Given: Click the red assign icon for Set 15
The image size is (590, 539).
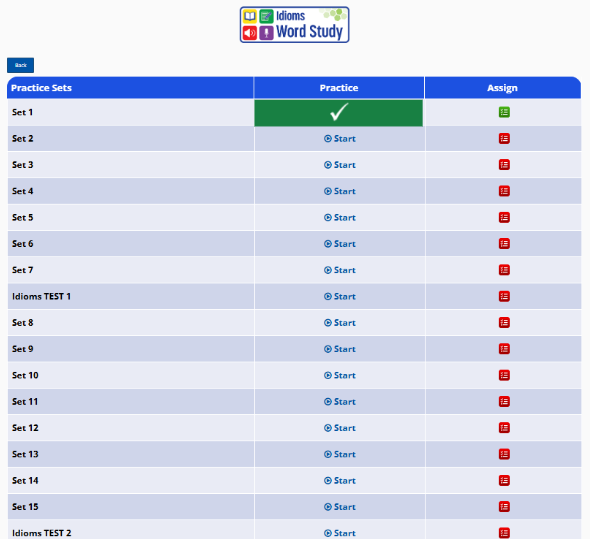Looking at the screenshot, I should click(x=504, y=507).
